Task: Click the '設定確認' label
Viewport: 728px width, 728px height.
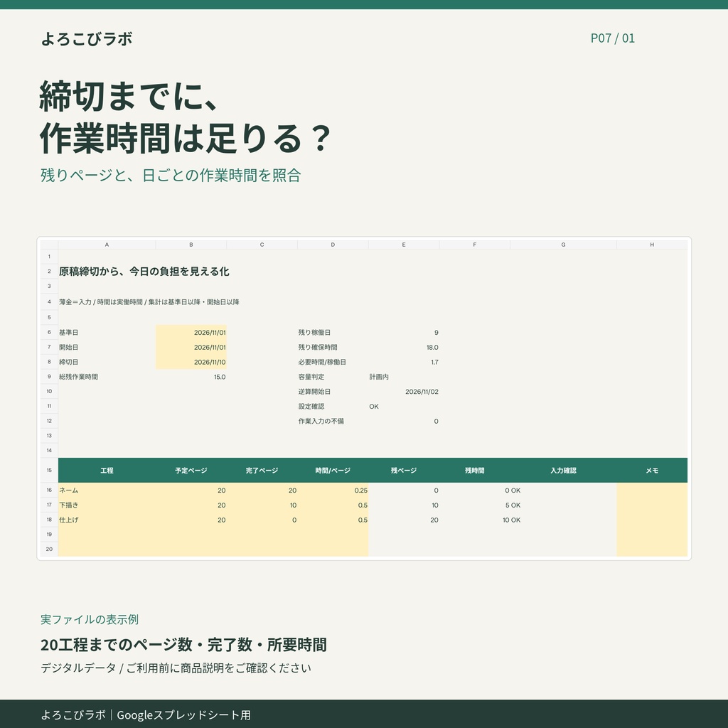Action: click(311, 407)
